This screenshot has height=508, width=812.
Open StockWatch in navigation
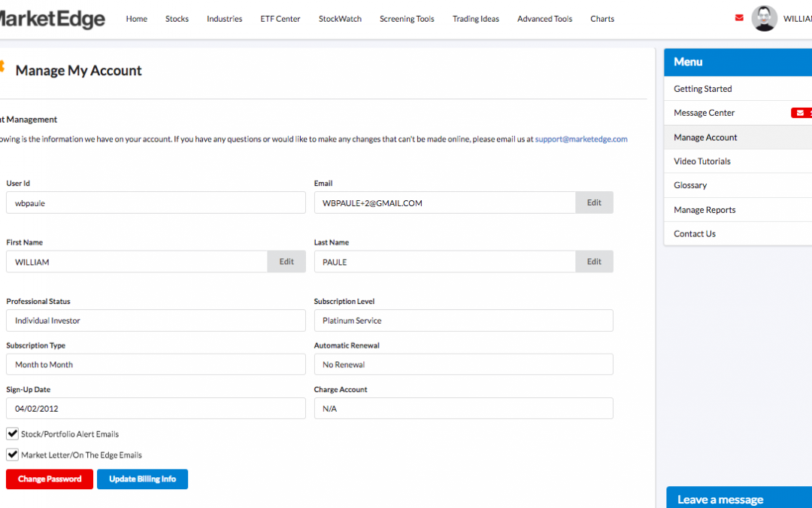click(x=341, y=19)
